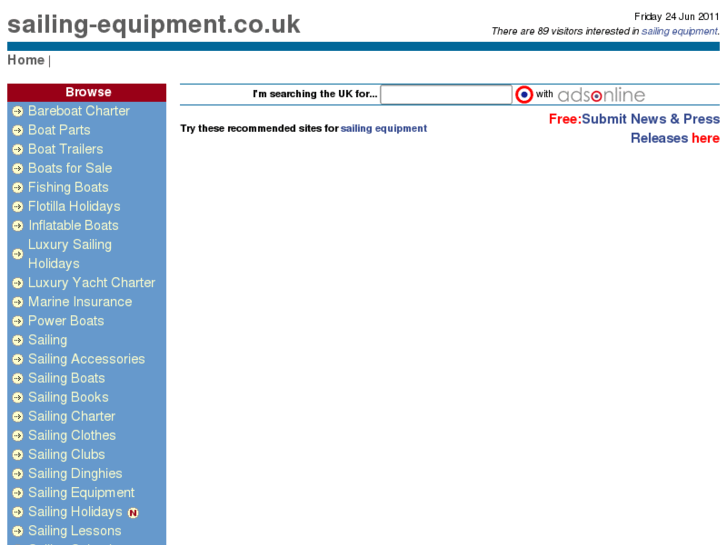The image size is (727, 545).
Task: Click the arrow icon beside Luxury Sailing Holidays
Action: click(18, 254)
